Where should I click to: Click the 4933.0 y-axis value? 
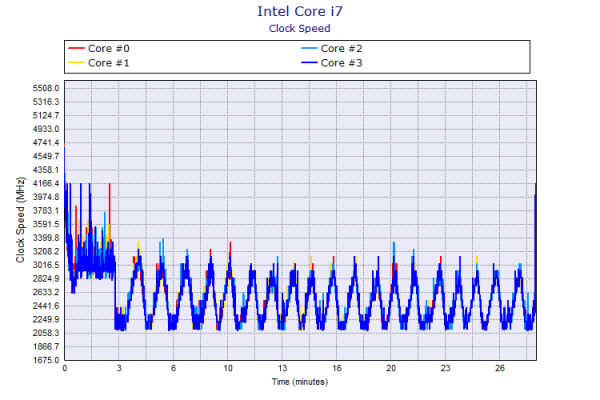46,129
